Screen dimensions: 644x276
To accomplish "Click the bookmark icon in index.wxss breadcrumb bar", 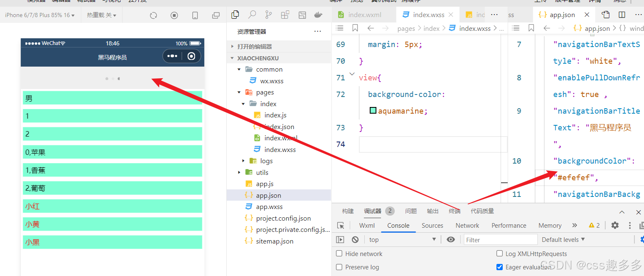I will tap(355, 28).
